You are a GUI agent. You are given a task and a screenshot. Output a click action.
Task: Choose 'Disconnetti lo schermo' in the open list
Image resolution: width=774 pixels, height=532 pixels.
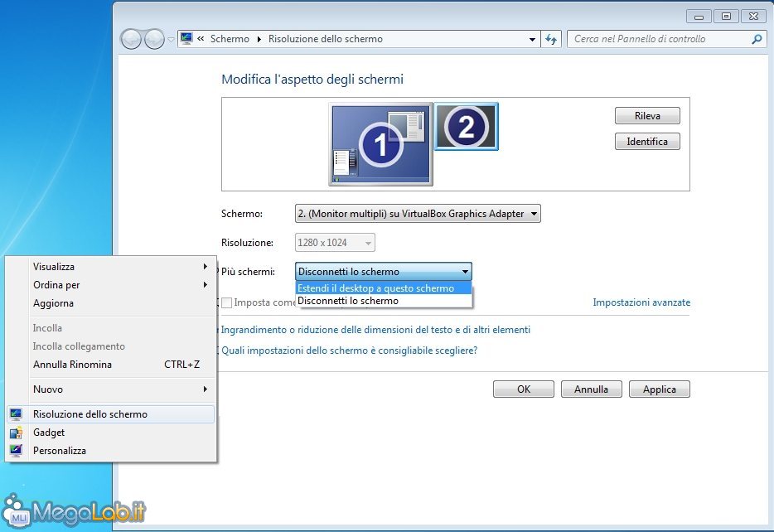tap(384, 301)
